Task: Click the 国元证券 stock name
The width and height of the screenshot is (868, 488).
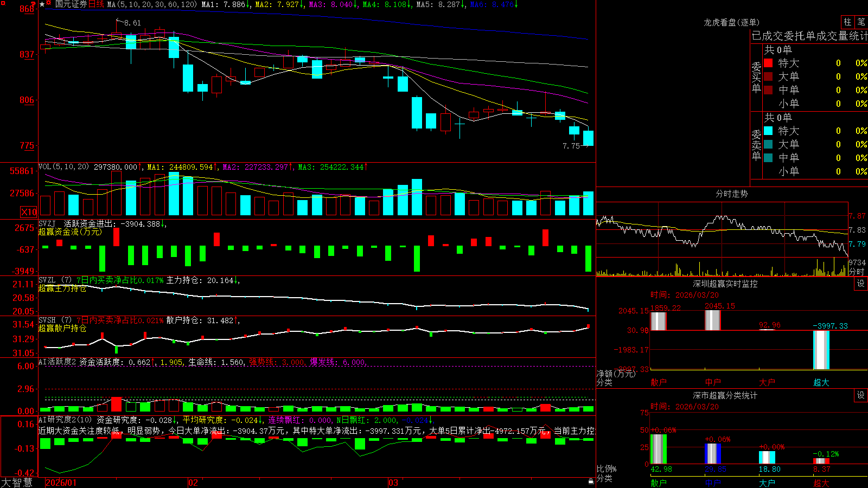Action: pos(71,4)
